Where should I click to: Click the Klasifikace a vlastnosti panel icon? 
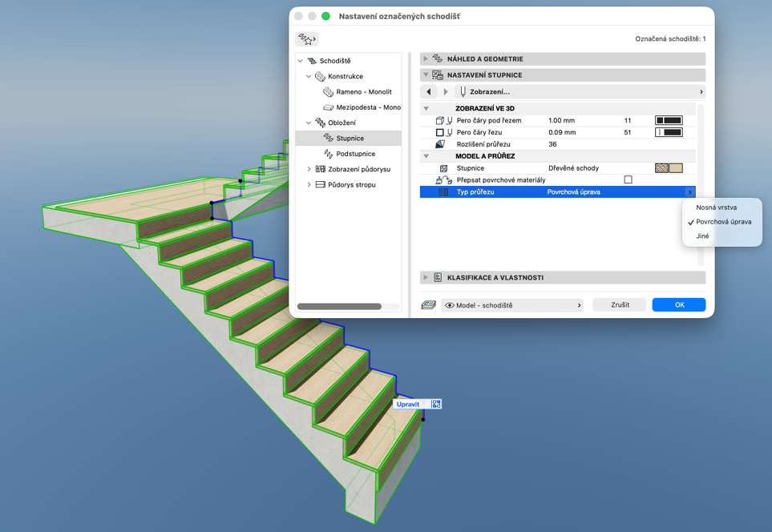coord(438,277)
